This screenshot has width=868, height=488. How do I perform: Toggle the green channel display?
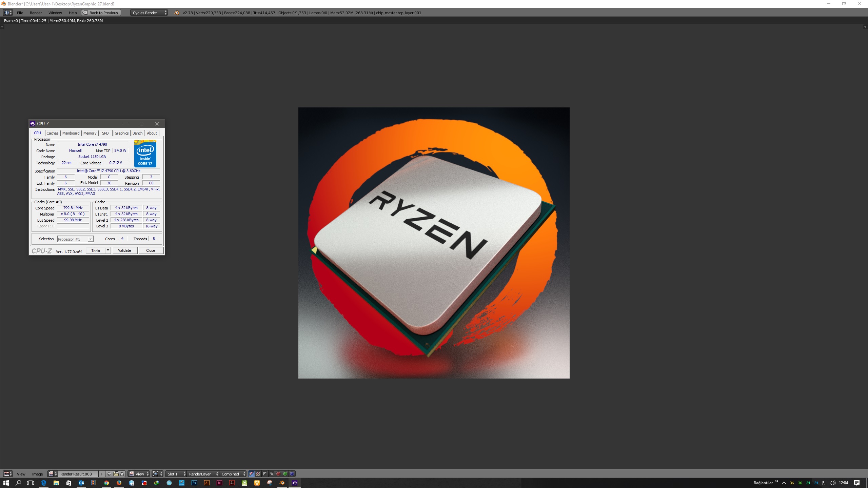pyautogui.click(x=285, y=474)
